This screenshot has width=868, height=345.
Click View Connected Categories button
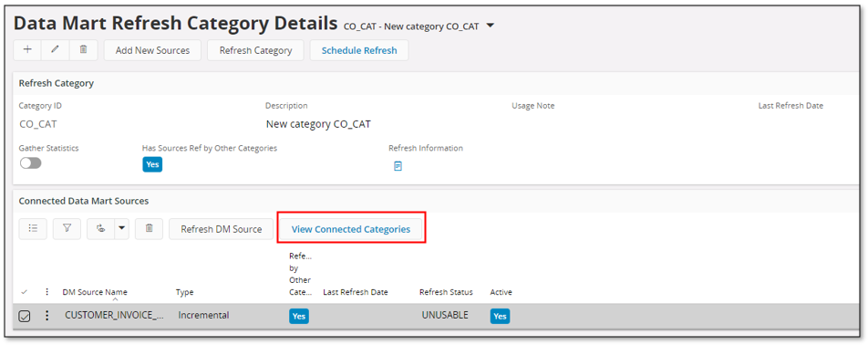click(x=351, y=229)
